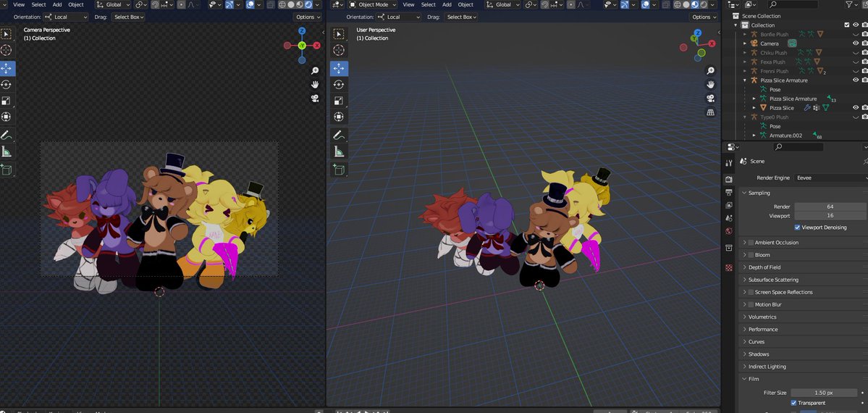The height and width of the screenshot is (413, 868).
Task: Open Object menu in the right viewport header
Action: pyautogui.click(x=465, y=4)
